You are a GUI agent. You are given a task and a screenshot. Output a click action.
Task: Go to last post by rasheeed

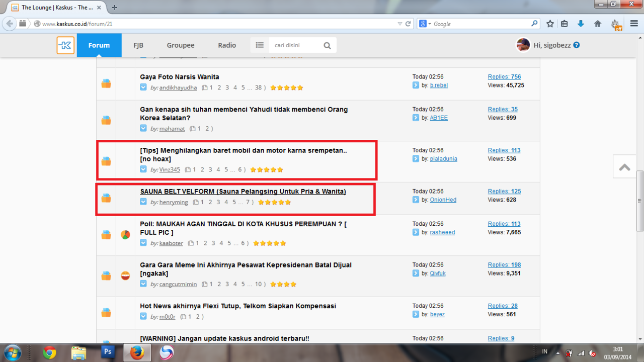pyautogui.click(x=416, y=232)
